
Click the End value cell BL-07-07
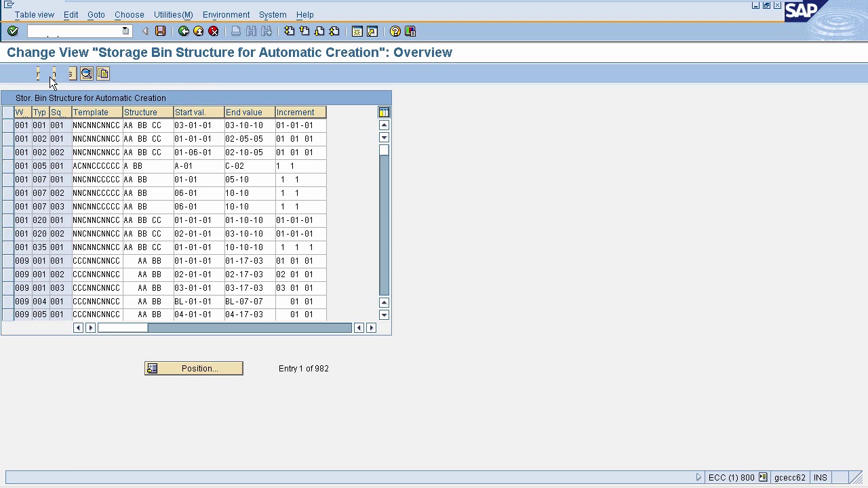[250, 302]
